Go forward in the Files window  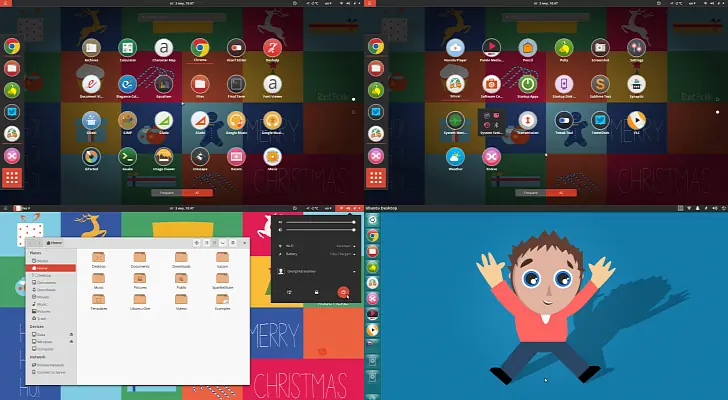(39, 243)
